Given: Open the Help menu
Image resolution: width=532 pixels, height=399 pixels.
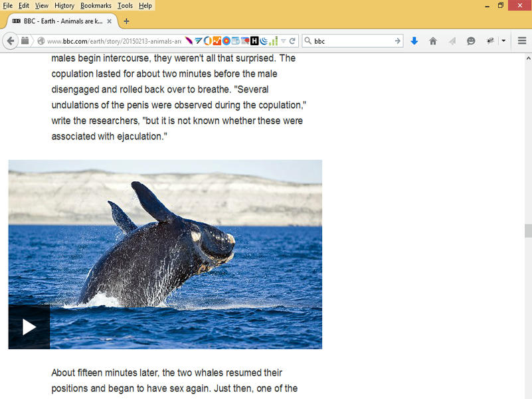Looking at the screenshot, I should (x=145, y=6).
